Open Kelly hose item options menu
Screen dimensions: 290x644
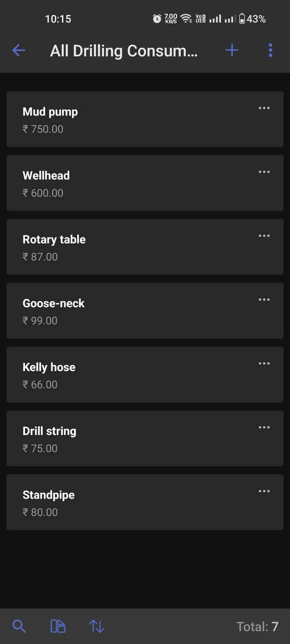[264, 363]
